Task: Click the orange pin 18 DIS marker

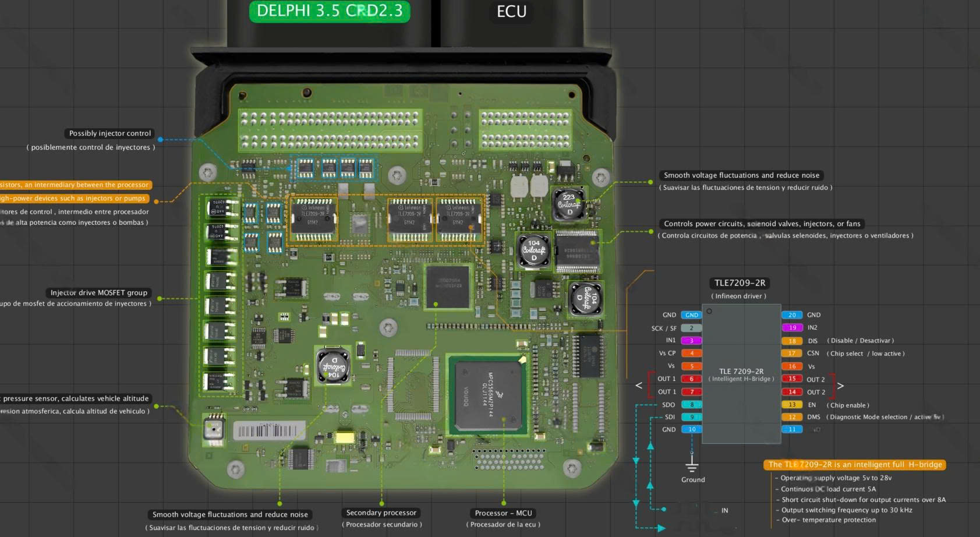Action: 792,341
